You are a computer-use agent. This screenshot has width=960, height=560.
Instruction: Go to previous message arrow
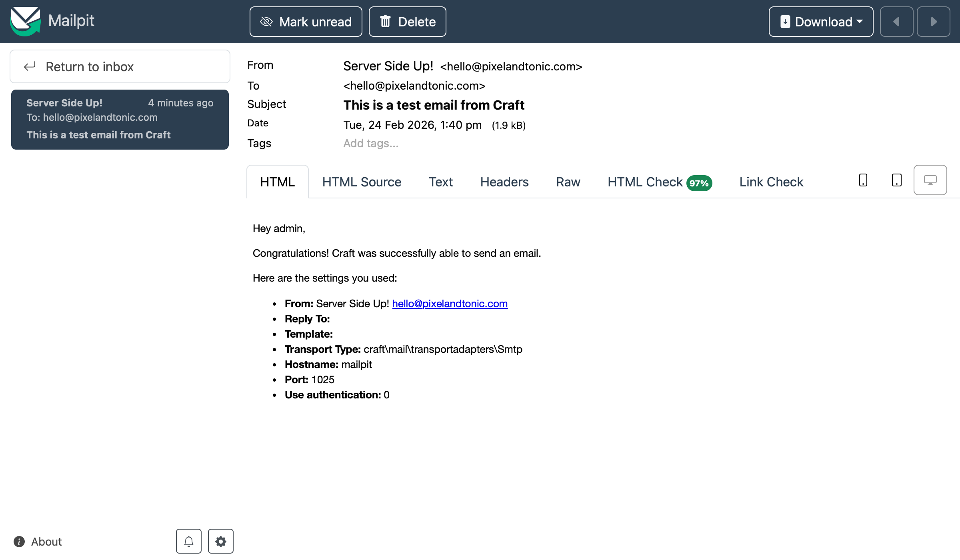(896, 22)
